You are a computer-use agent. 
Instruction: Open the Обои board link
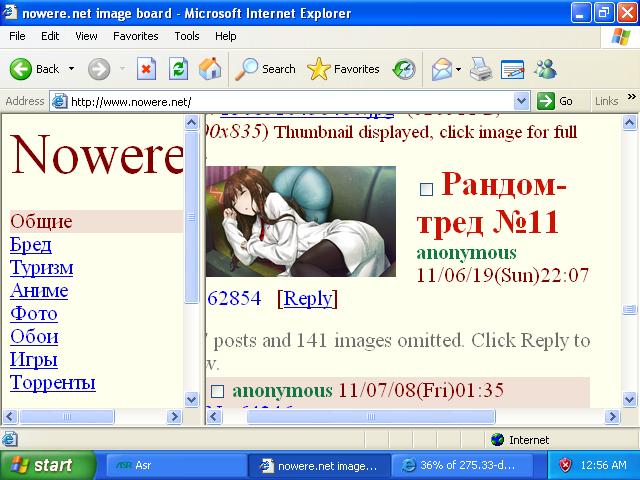(34, 336)
